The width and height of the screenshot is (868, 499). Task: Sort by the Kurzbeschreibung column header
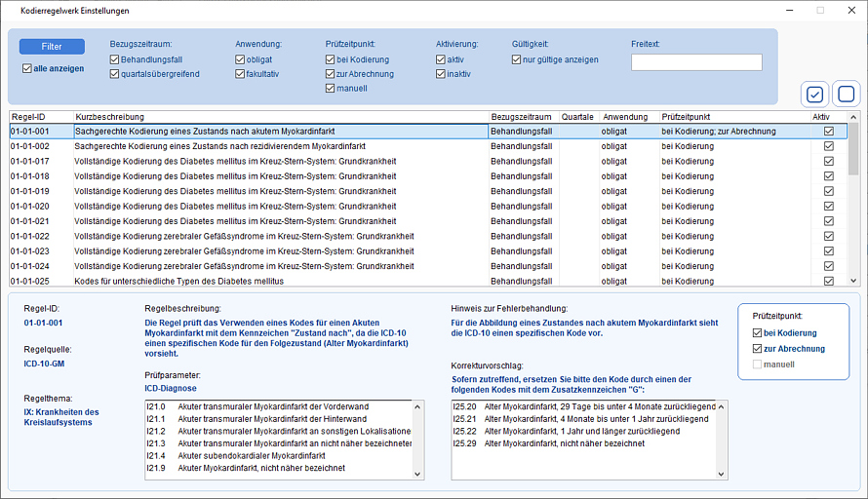(281, 117)
